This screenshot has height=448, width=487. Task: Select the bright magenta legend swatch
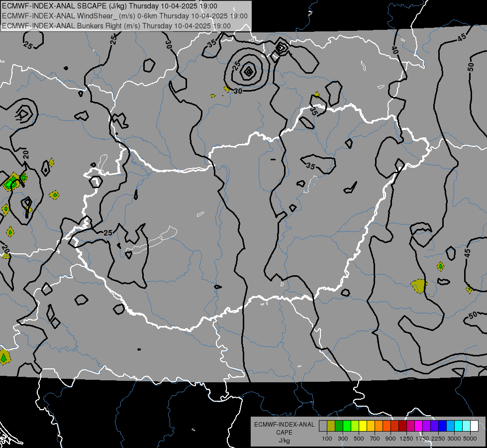point(419,426)
